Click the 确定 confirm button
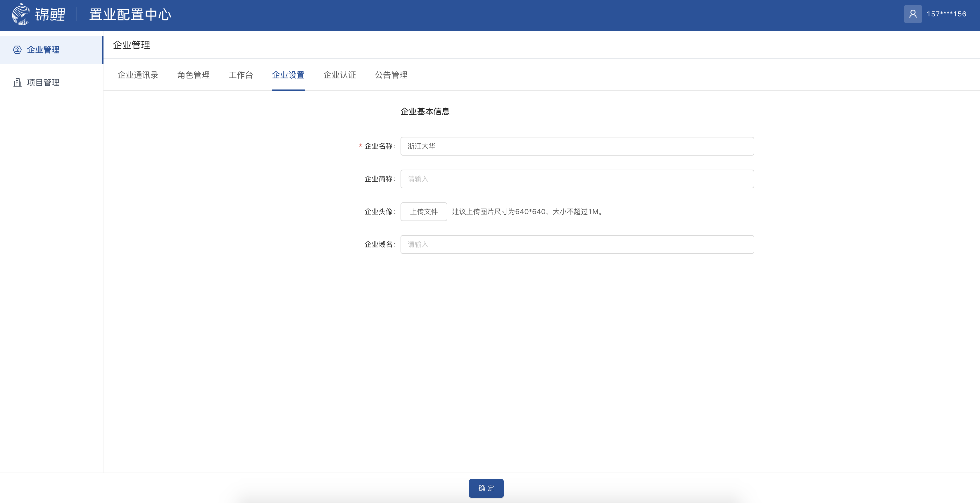 point(486,488)
